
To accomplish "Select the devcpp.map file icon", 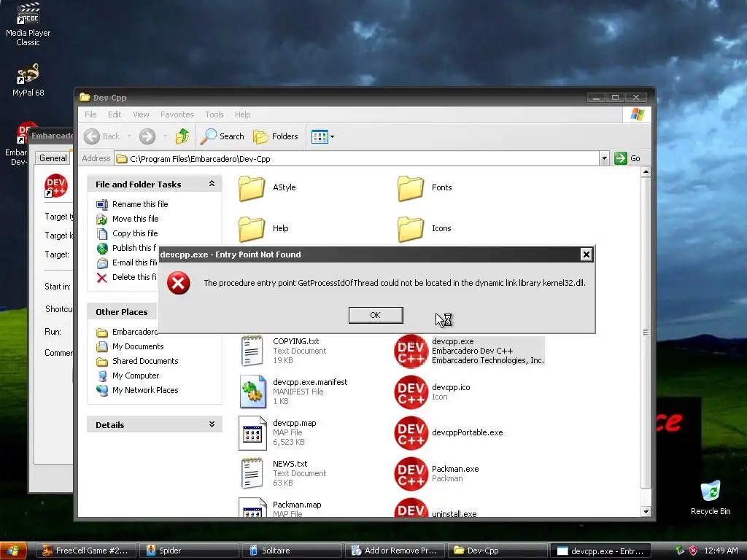I will (252, 432).
